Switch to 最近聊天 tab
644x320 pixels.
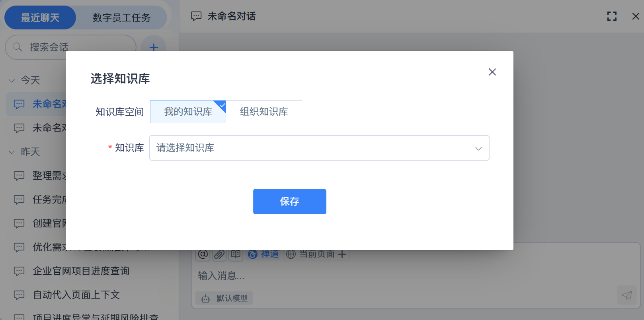tap(40, 17)
